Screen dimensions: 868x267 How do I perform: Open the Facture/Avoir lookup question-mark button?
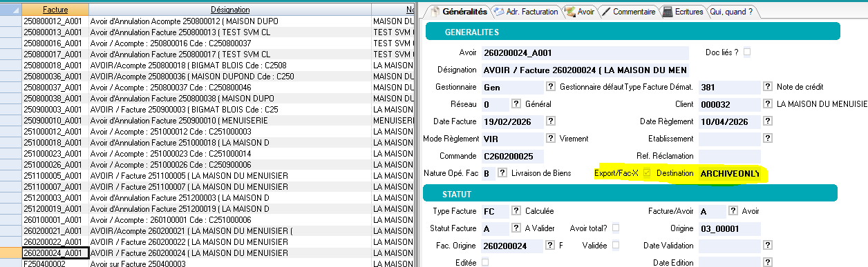[x=733, y=211]
